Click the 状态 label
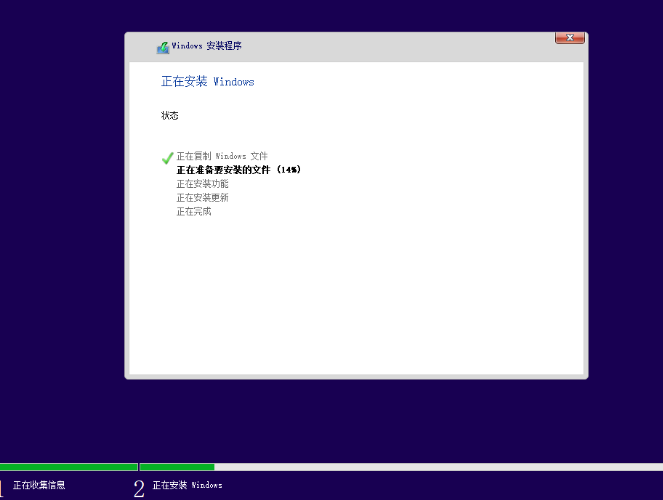This screenshot has height=500, width=663. [x=170, y=116]
